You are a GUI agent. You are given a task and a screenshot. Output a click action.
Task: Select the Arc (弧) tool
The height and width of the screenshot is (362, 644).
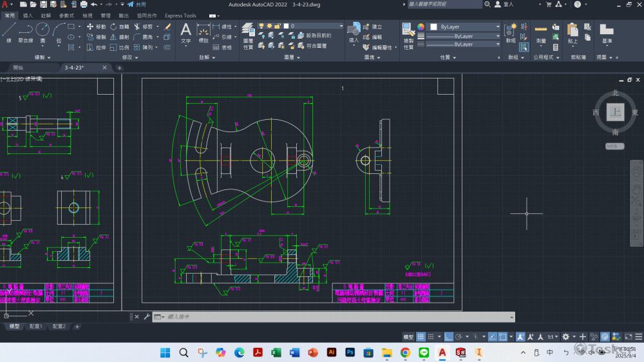coord(59,33)
